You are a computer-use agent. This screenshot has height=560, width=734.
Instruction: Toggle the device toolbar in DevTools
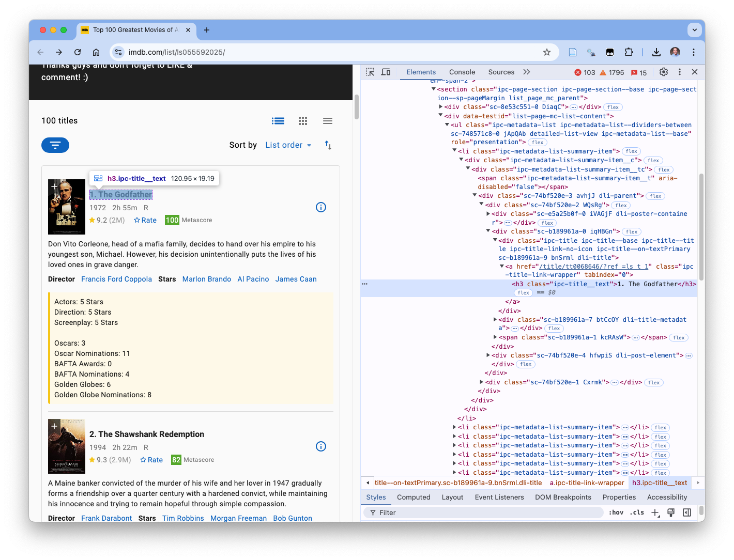[x=386, y=72]
